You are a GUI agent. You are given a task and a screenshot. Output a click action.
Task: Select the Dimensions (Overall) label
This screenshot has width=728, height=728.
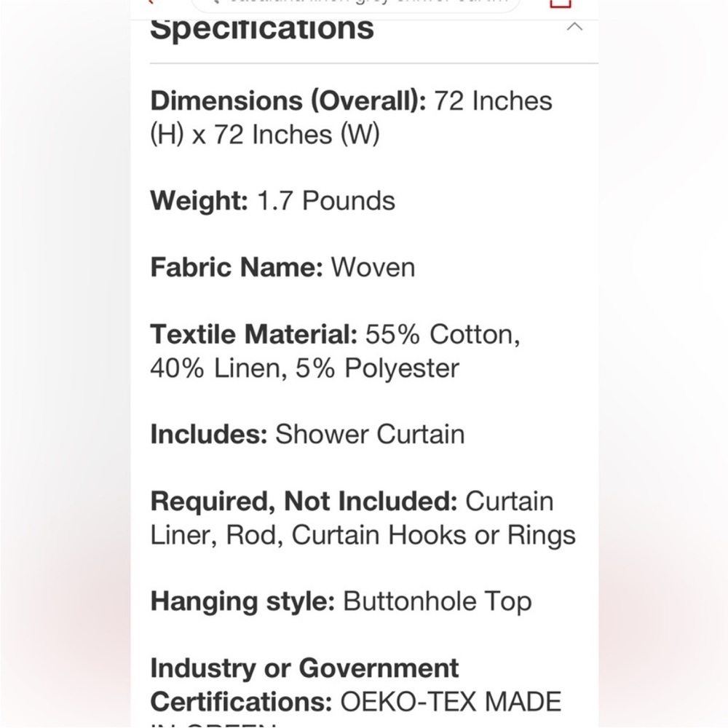(288, 100)
